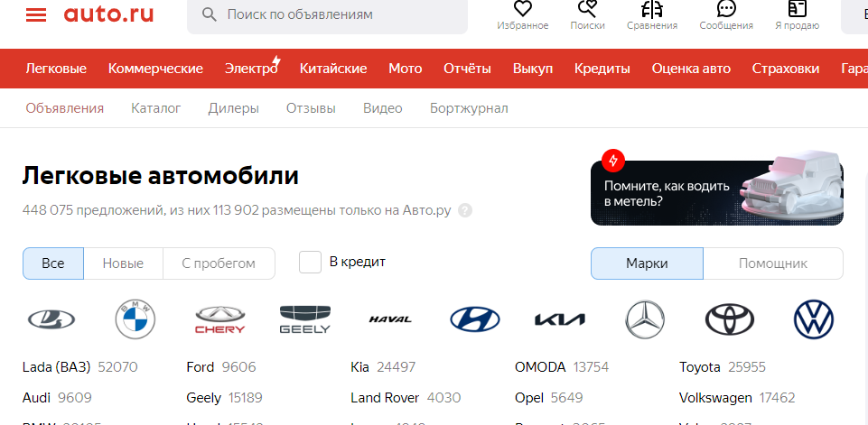The image size is (868, 425).
Task: Switch to Помощник view
Action: (773, 263)
